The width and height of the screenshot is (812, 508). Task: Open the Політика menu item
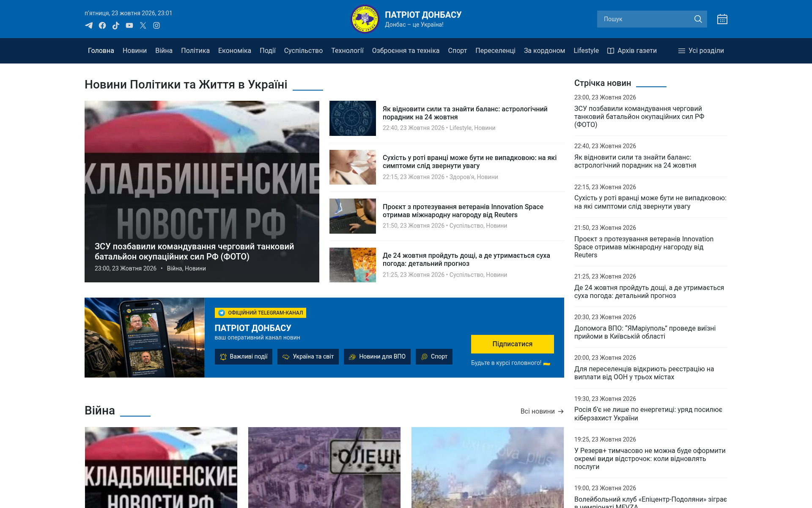point(195,50)
